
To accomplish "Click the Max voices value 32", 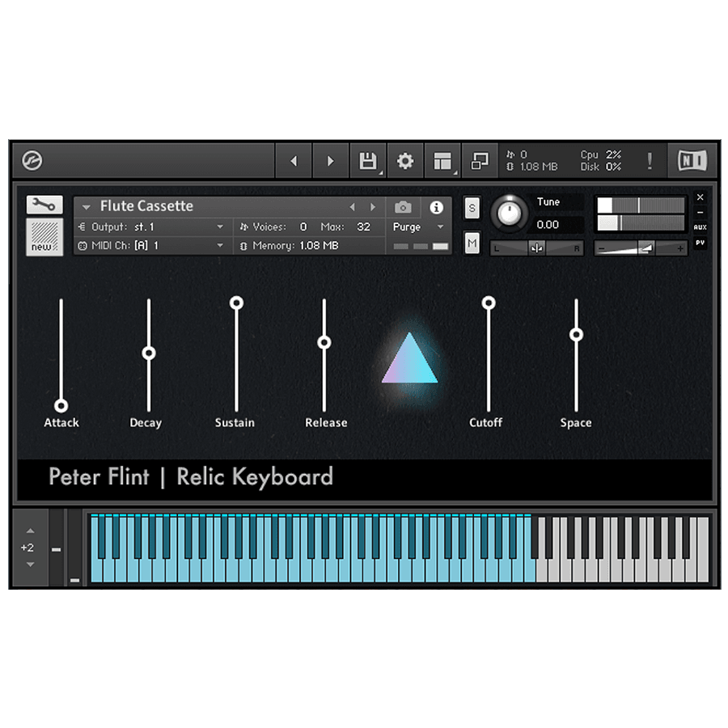I will 363,226.
